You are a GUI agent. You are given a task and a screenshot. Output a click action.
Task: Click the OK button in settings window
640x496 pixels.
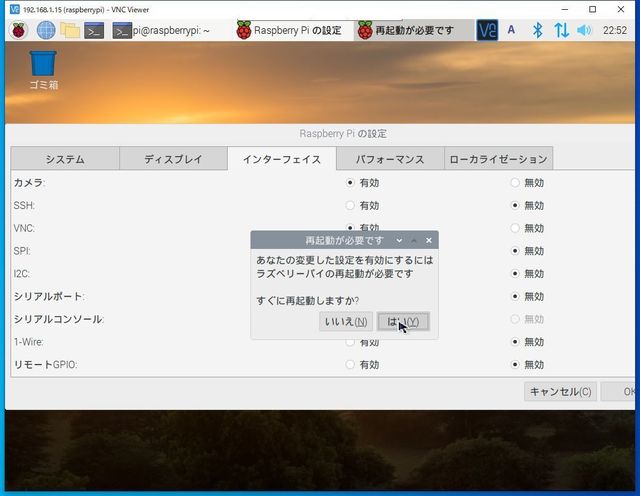click(620, 391)
